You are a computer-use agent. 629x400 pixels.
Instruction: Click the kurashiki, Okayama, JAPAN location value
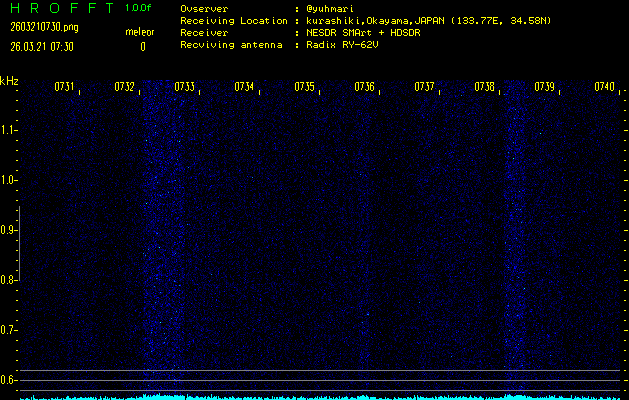point(428,21)
